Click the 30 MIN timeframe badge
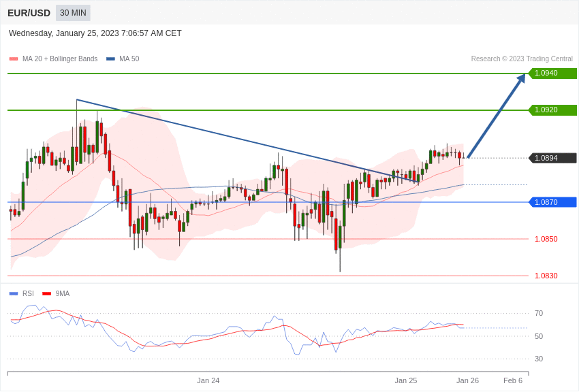This screenshot has height=392, width=579. [x=73, y=13]
